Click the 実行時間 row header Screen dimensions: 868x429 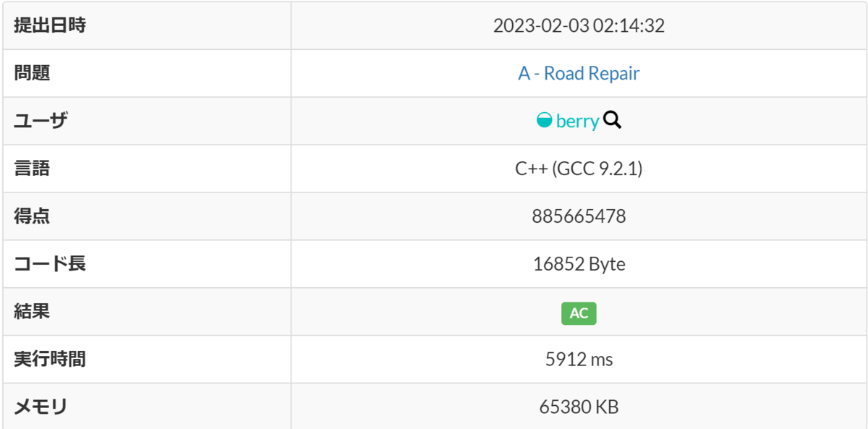point(147,360)
